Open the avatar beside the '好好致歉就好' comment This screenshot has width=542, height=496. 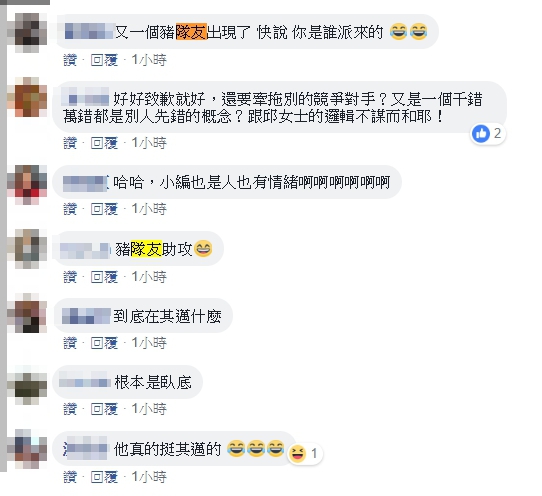pyautogui.click(x=27, y=97)
